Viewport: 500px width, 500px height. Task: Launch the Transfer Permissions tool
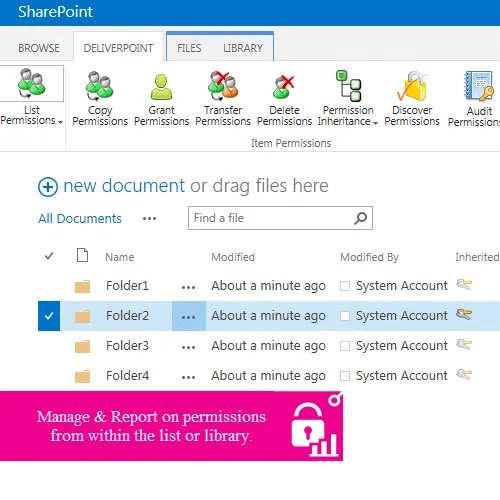pos(223,86)
